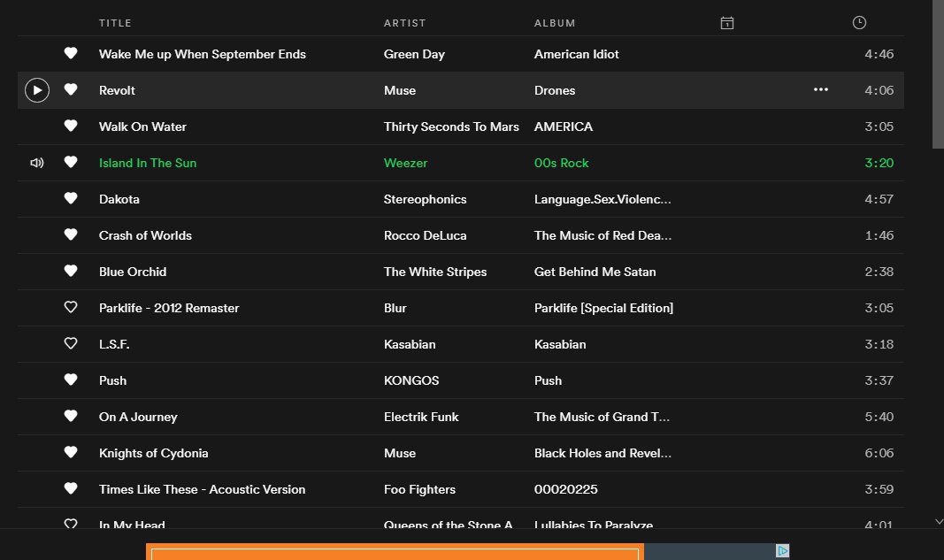Open artist Rocco DeLuca

pyautogui.click(x=425, y=235)
